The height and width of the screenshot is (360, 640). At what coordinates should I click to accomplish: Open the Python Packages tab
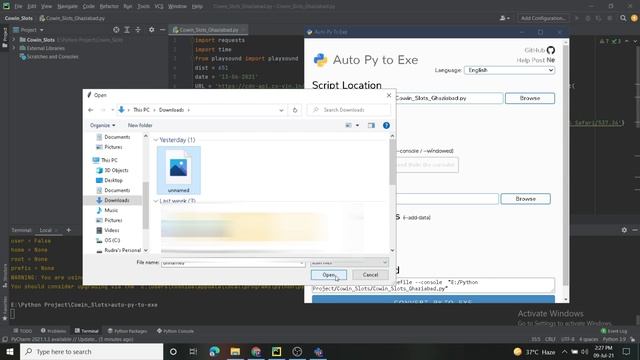127,331
